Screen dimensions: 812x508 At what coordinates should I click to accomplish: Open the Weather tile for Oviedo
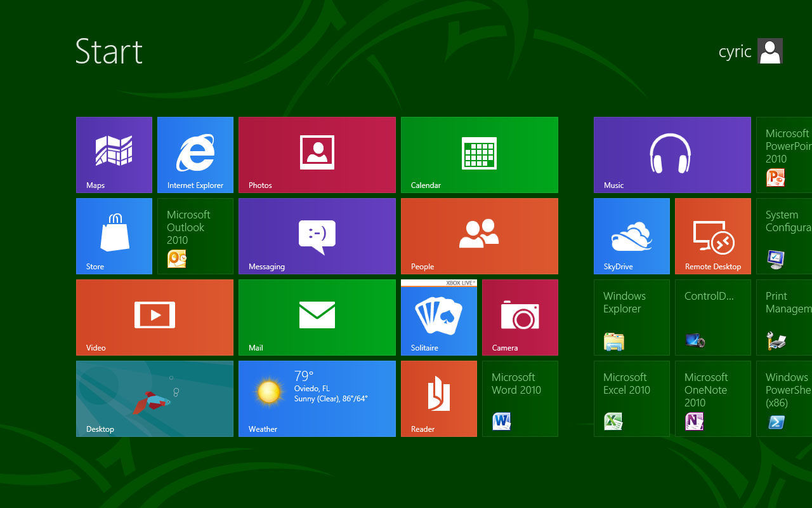(317, 399)
